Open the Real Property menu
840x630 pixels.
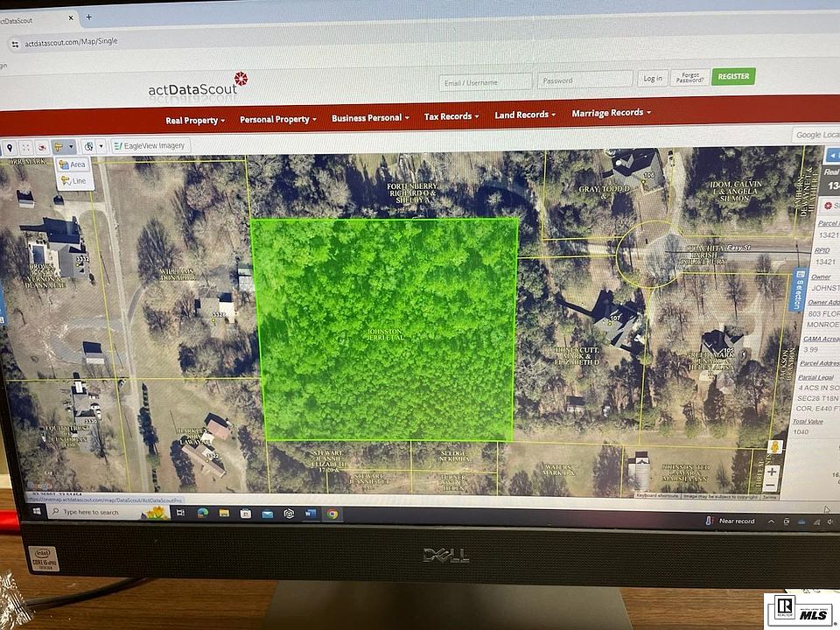pyautogui.click(x=195, y=121)
